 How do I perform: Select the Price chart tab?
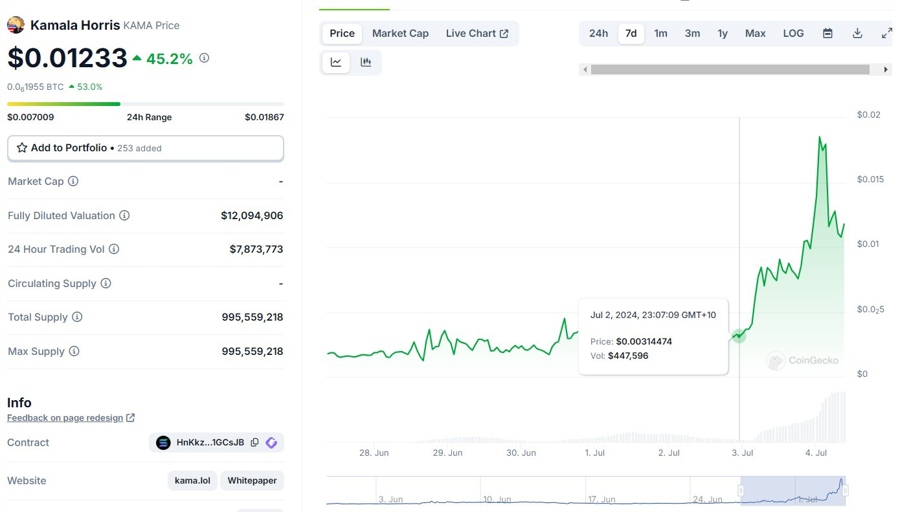[342, 33]
